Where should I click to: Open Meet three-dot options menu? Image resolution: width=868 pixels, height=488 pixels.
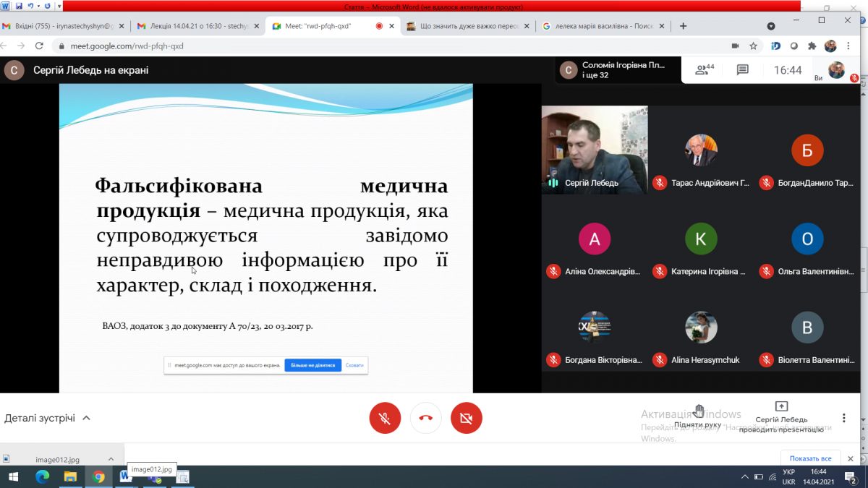coord(843,418)
